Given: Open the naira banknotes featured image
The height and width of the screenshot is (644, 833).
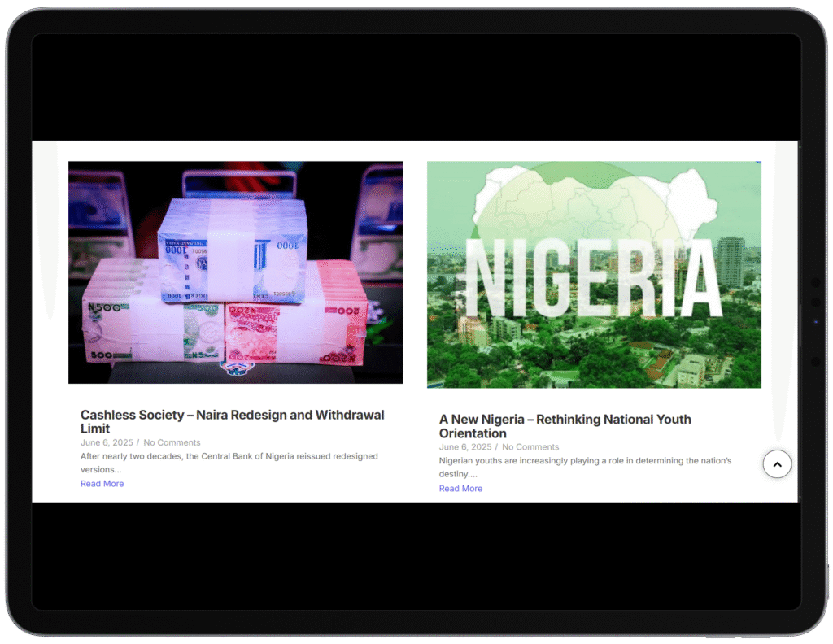Looking at the screenshot, I should pos(235,272).
